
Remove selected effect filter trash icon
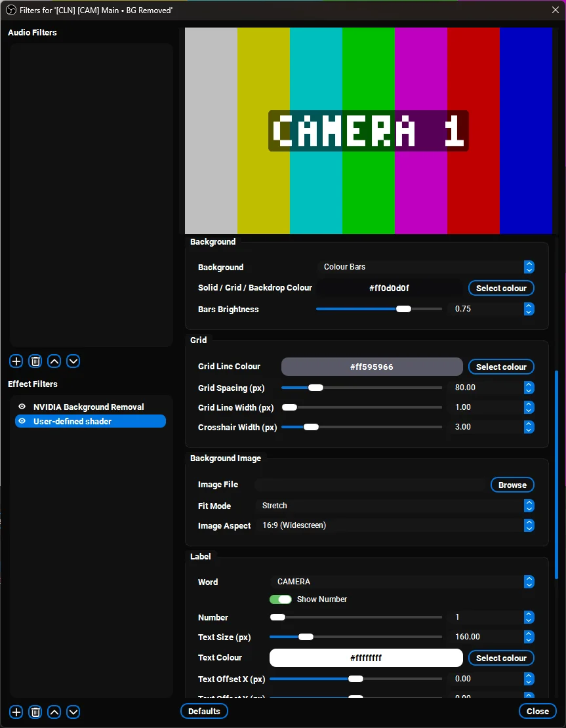(x=35, y=712)
